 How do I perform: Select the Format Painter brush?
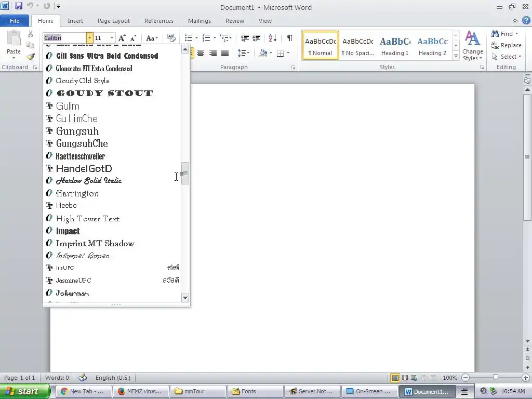pyautogui.click(x=31, y=56)
